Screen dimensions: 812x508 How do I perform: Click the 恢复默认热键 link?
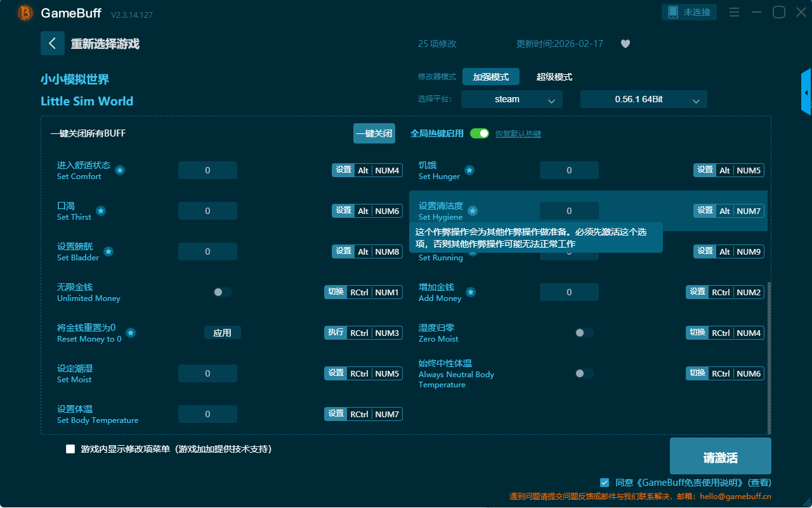518,134
